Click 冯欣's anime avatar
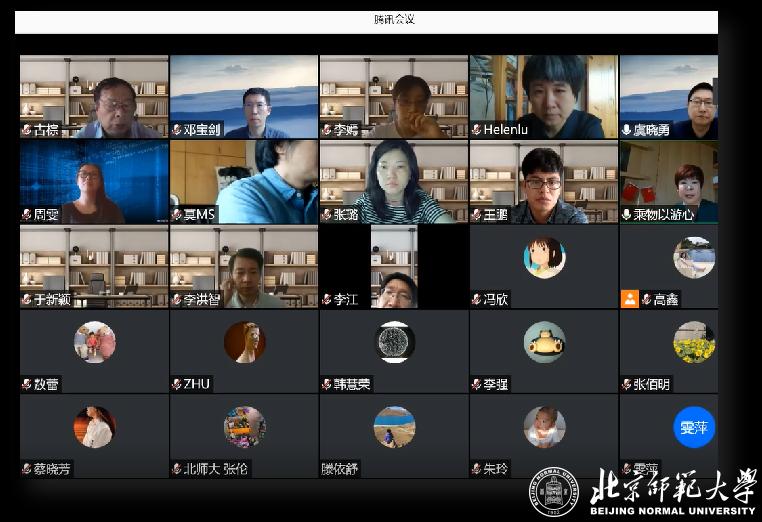This screenshot has width=762, height=522. (x=544, y=258)
